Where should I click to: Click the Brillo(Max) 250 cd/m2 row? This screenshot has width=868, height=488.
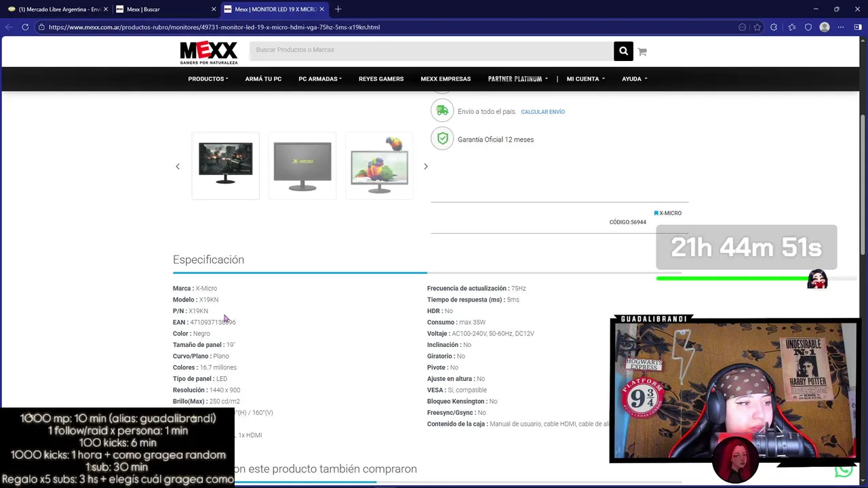tap(206, 401)
